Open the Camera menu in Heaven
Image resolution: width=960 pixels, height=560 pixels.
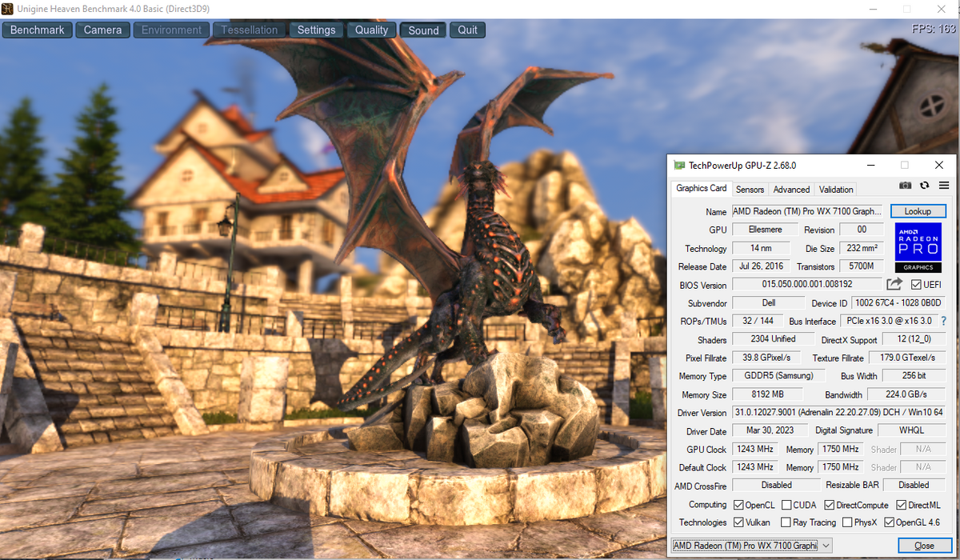tap(102, 30)
